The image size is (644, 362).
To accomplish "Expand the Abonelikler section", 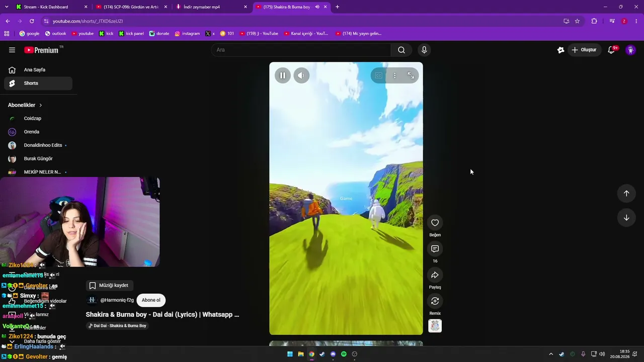I will click(25, 105).
